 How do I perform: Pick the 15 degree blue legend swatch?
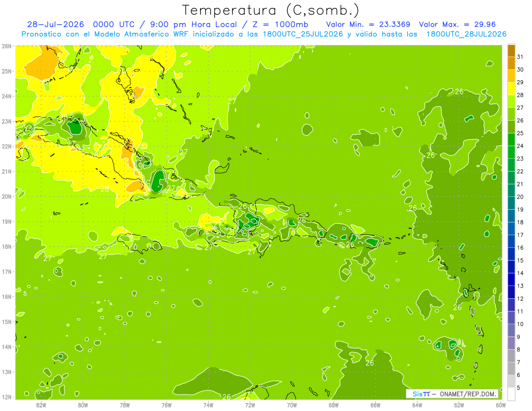point(511,254)
